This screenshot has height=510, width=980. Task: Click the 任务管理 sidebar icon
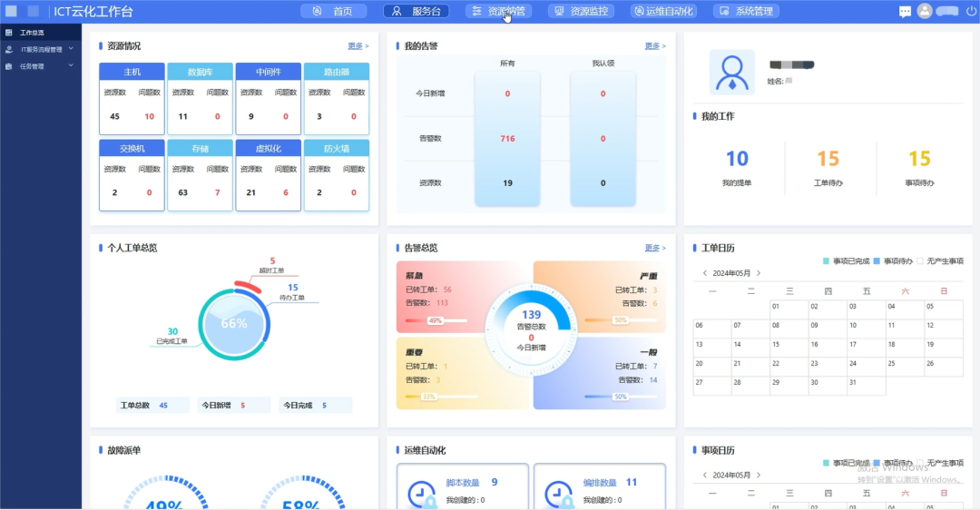tap(9, 66)
